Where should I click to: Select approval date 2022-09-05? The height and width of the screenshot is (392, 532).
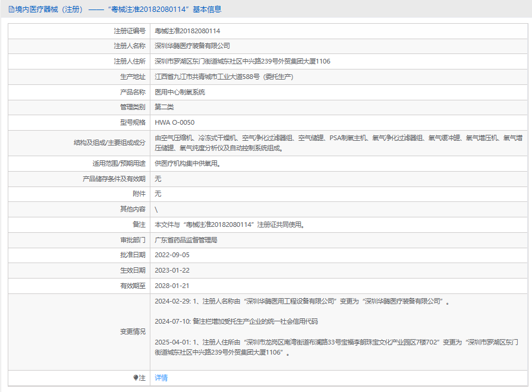(x=172, y=255)
